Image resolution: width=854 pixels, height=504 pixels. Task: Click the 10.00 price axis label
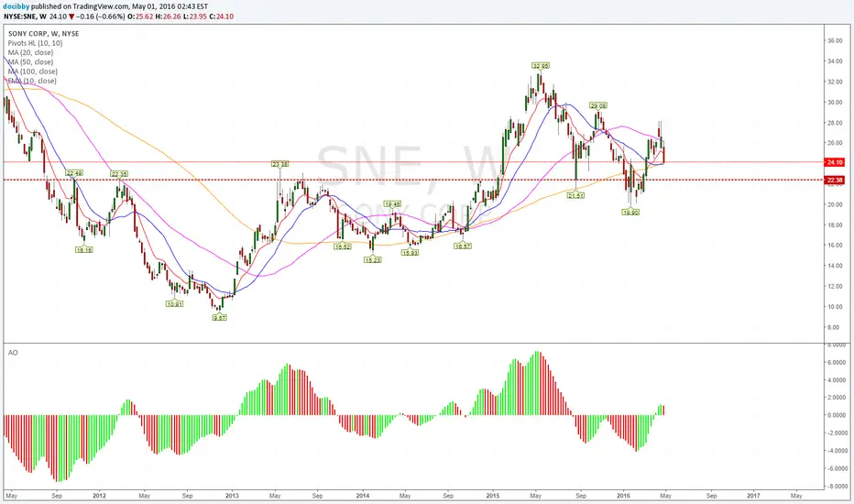pyautogui.click(x=835, y=306)
